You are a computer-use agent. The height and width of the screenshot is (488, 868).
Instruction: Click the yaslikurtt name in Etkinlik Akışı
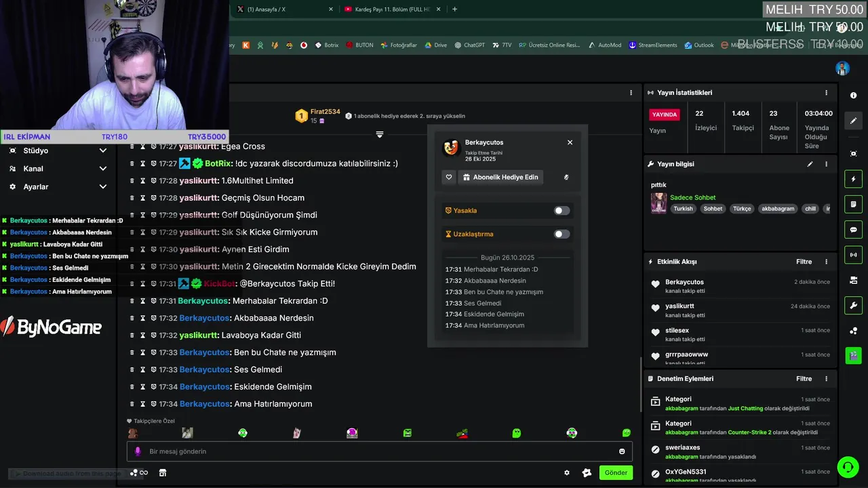[679, 306]
